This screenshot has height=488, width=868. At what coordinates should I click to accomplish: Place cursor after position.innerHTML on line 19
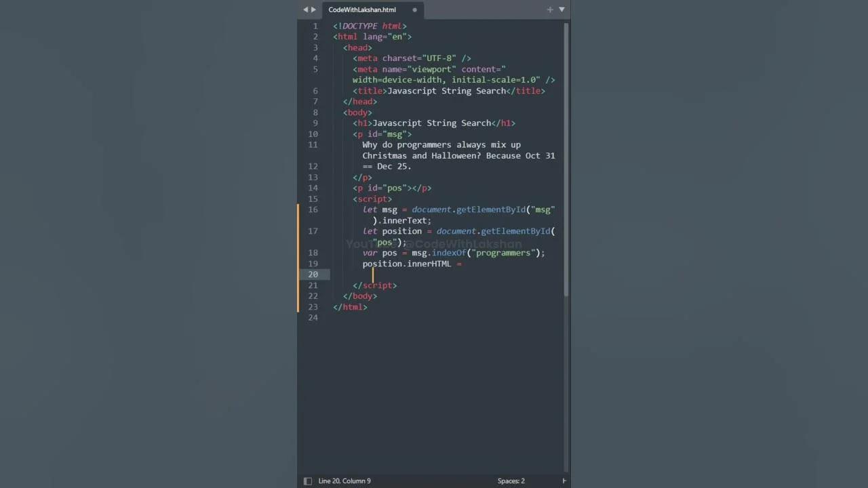(452, 264)
